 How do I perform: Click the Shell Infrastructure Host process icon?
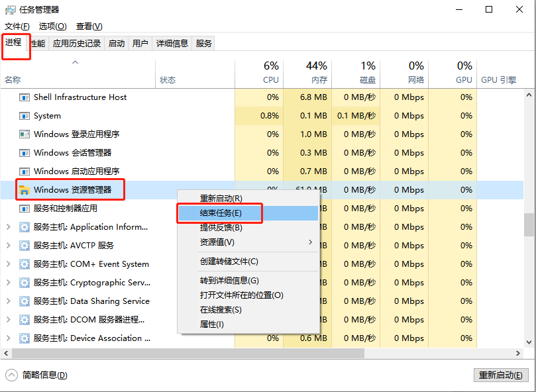[x=25, y=97]
